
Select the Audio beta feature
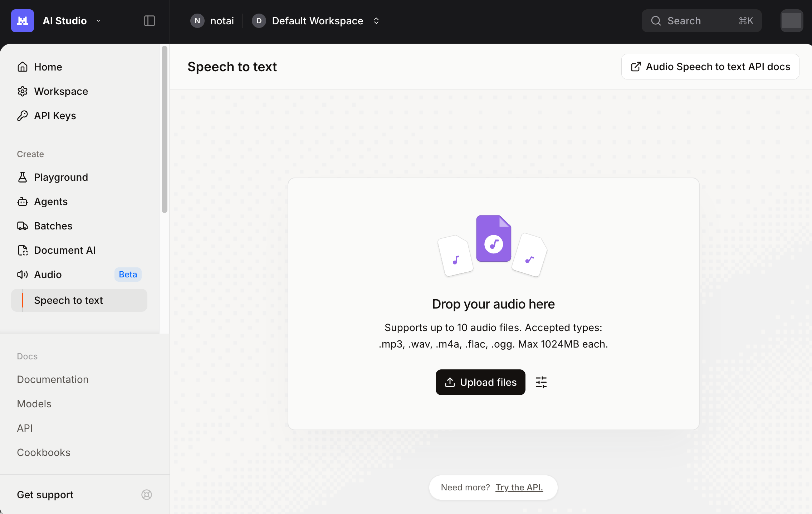(x=48, y=274)
